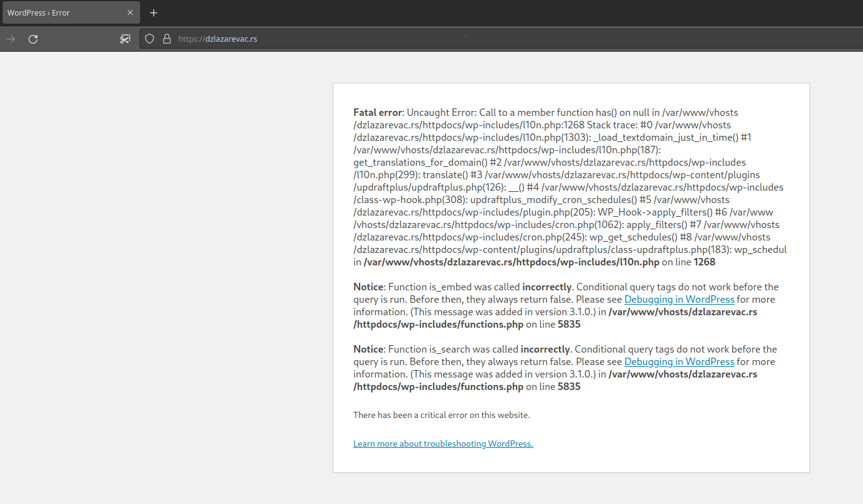Screen dimensions: 863x504
Task: Click 'There has been a critical error' text
Action: (x=442, y=414)
